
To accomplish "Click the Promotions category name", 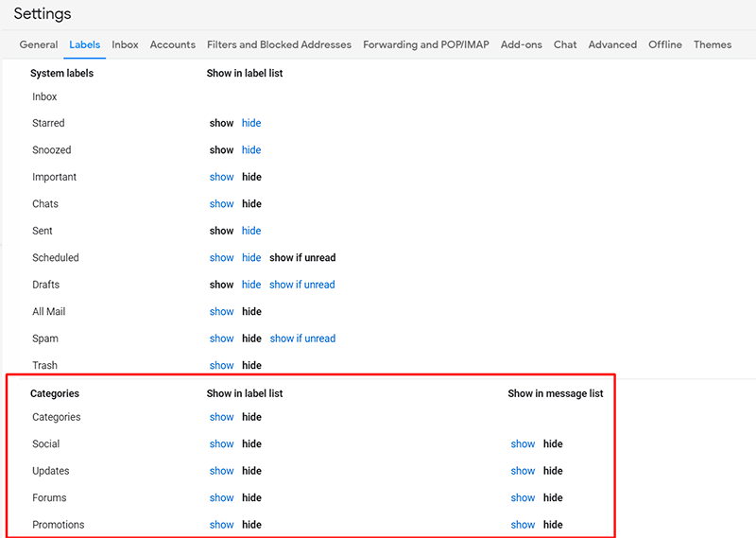I will [58, 525].
